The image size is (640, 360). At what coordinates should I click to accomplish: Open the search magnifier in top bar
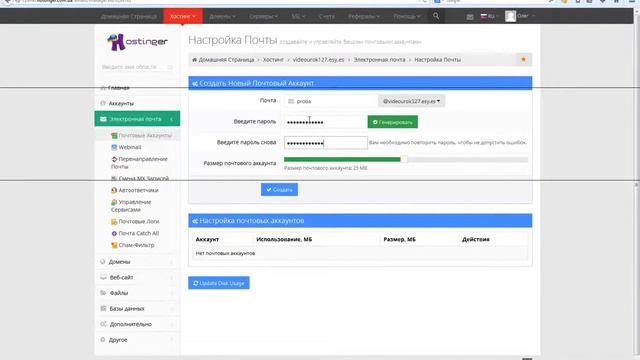tap(436, 16)
